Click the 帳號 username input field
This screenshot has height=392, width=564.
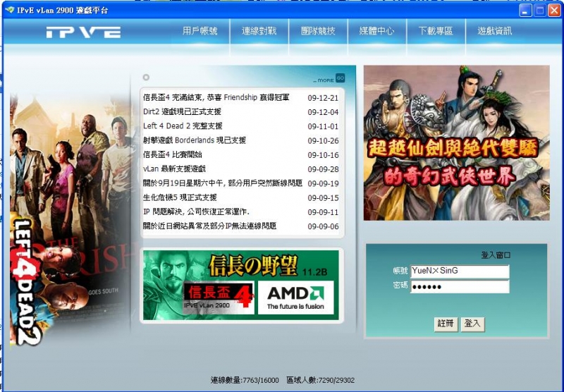click(x=460, y=271)
